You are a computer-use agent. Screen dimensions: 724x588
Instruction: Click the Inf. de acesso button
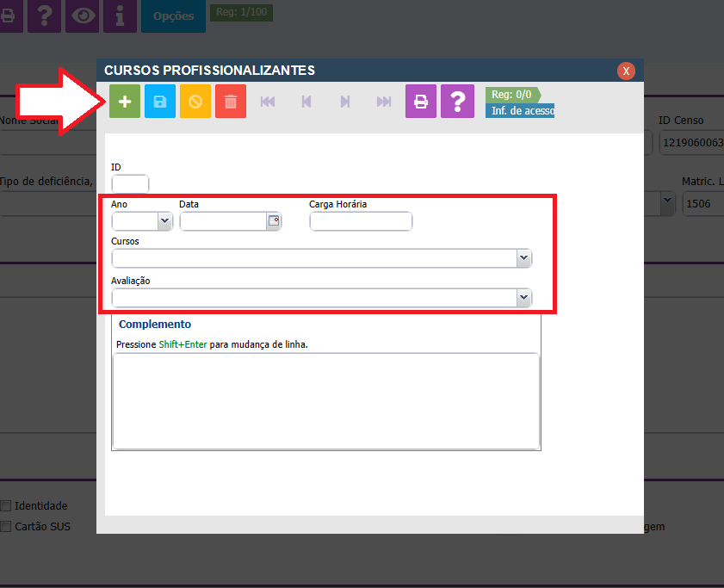[520, 111]
